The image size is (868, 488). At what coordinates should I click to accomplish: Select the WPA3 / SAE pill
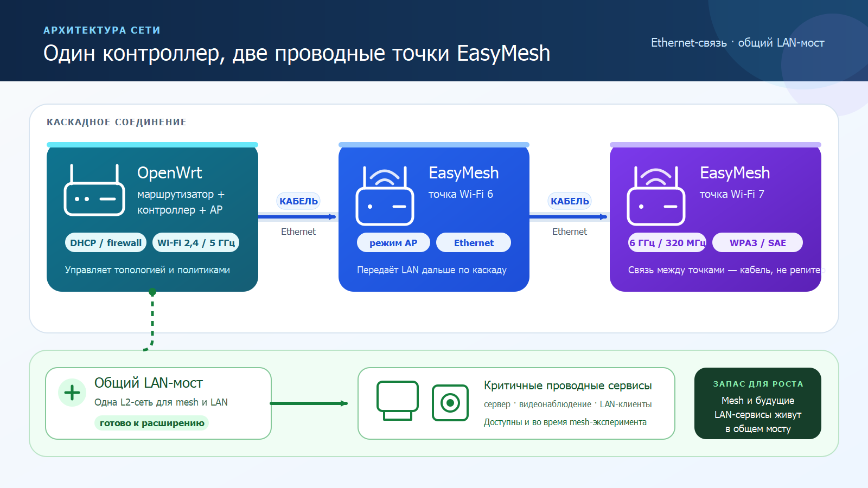point(757,243)
